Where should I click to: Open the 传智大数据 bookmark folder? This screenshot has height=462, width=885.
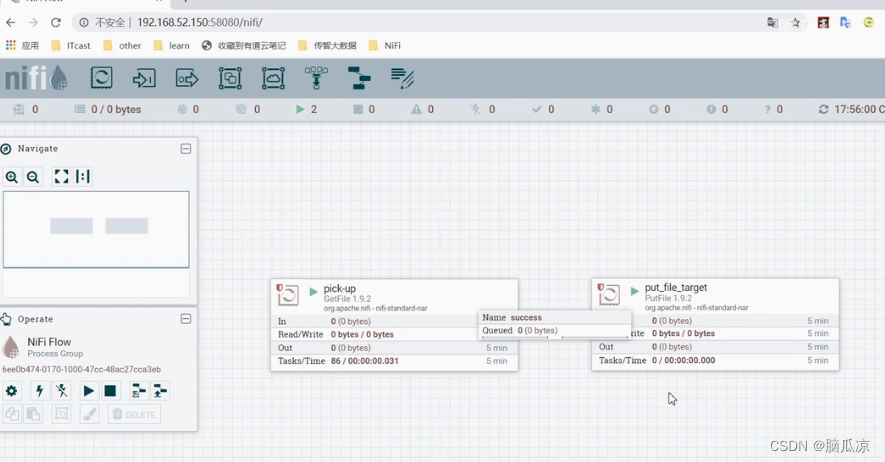coord(327,46)
